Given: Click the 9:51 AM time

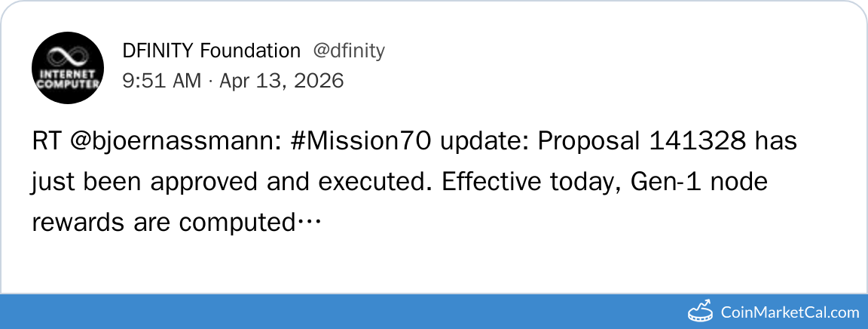Looking at the screenshot, I should click(161, 80).
